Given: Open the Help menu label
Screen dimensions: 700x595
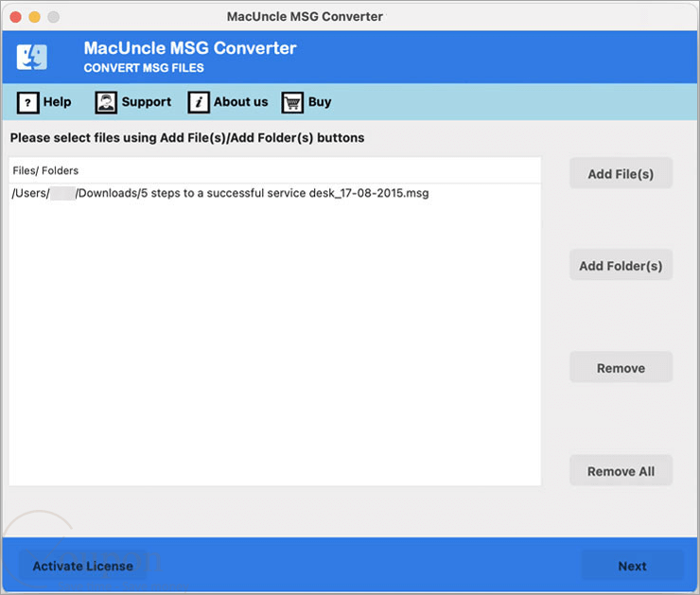Looking at the screenshot, I should [x=57, y=102].
